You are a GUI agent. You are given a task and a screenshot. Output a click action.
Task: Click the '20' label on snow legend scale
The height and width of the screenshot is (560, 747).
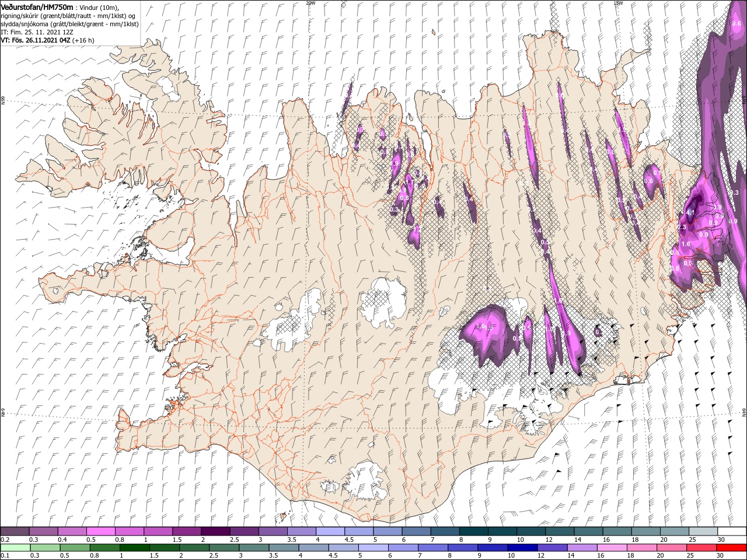tap(664, 540)
